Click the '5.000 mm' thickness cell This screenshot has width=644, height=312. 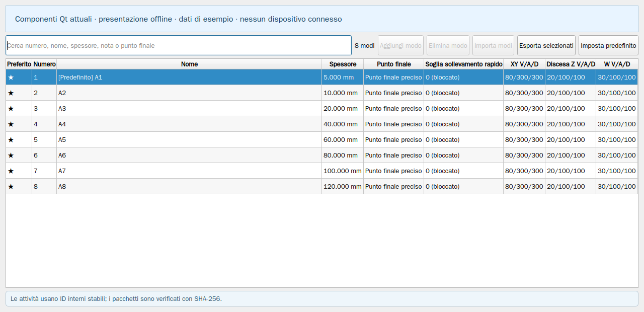343,77
